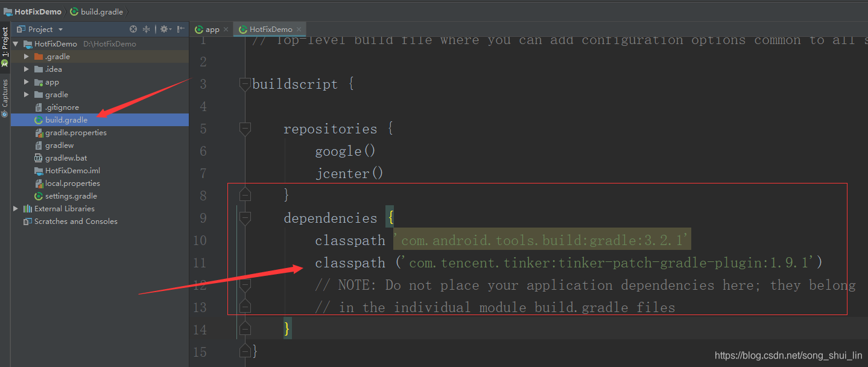
Task: Click the Scratches and Consoles icon
Action: click(28, 222)
